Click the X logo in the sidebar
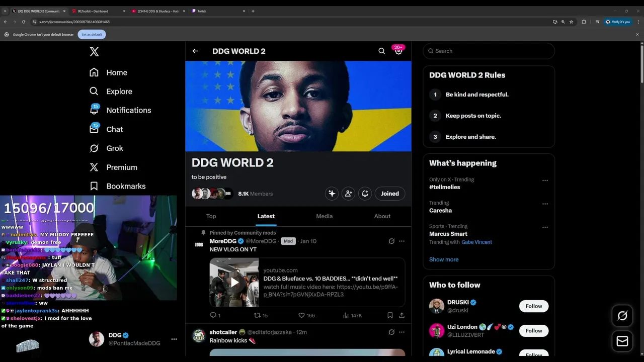This screenshot has height=362, width=644. pos(94,51)
